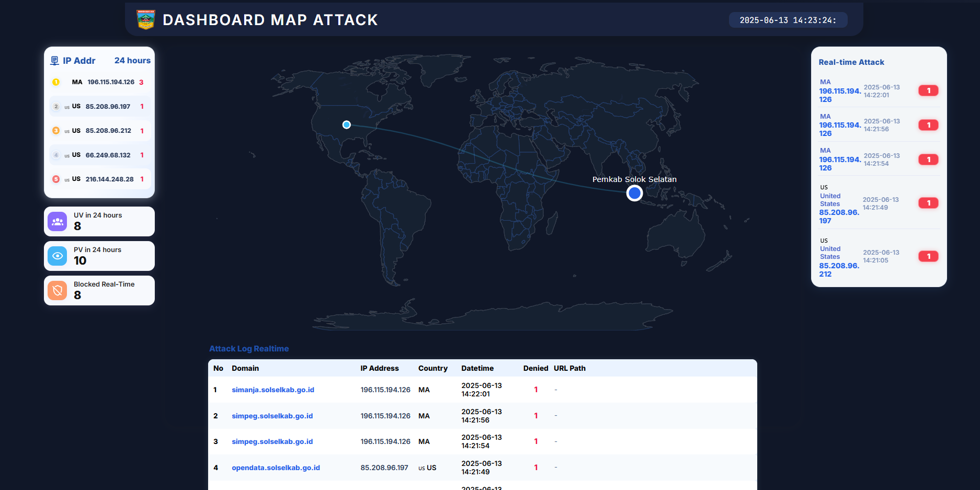980x490 pixels.
Task: Click the Domain column header
Action: click(245, 368)
